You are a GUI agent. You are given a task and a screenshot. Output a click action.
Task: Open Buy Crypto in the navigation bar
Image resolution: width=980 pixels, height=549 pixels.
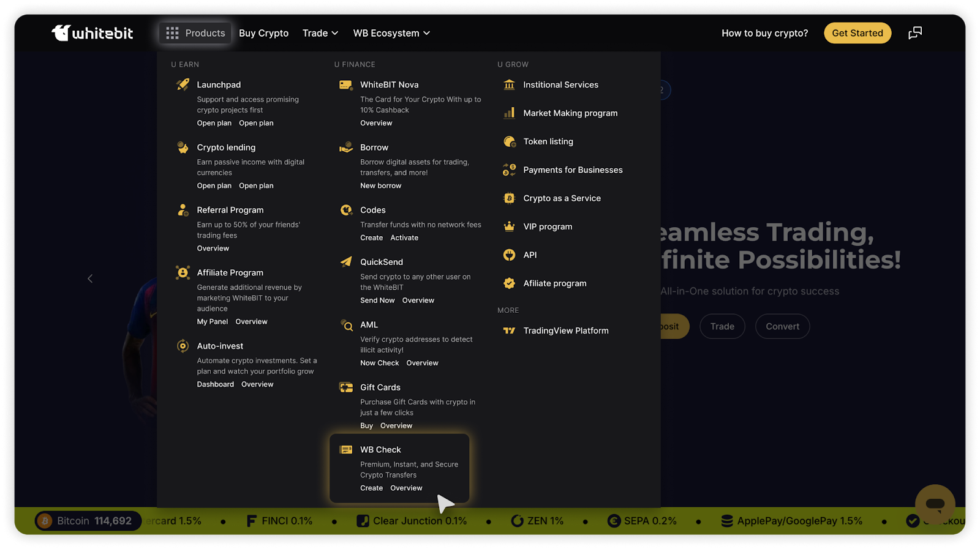point(263,33)
